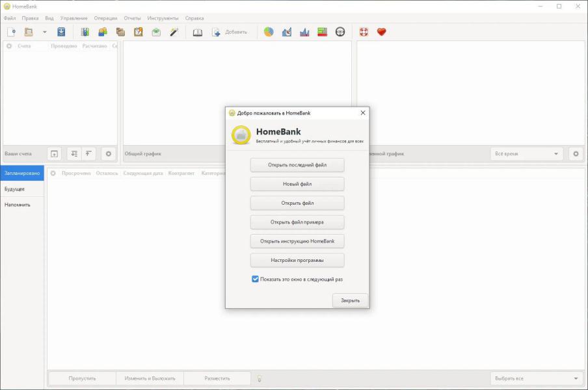The image size is (588, 390).
Task: Click the accounts panel gear settings icon
Action: coord(109,153)
